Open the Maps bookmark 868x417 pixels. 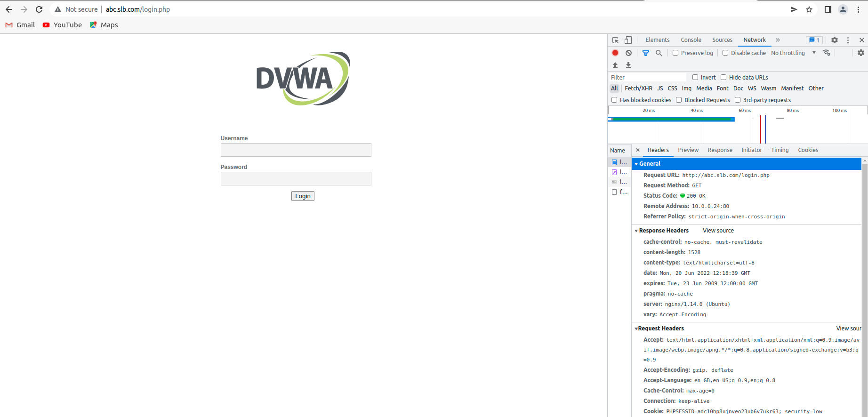click(x=104, y=25)
